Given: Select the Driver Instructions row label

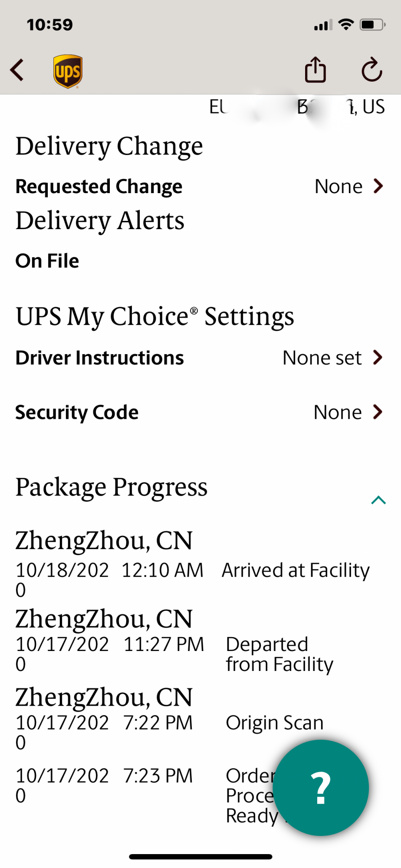Looking at the screenshot, I should tap(100, 358).
